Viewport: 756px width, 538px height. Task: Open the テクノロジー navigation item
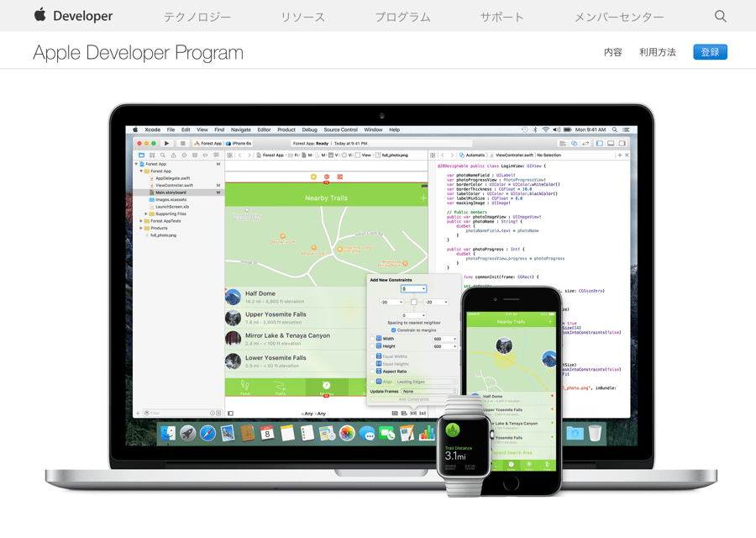[x=197, y=17]
